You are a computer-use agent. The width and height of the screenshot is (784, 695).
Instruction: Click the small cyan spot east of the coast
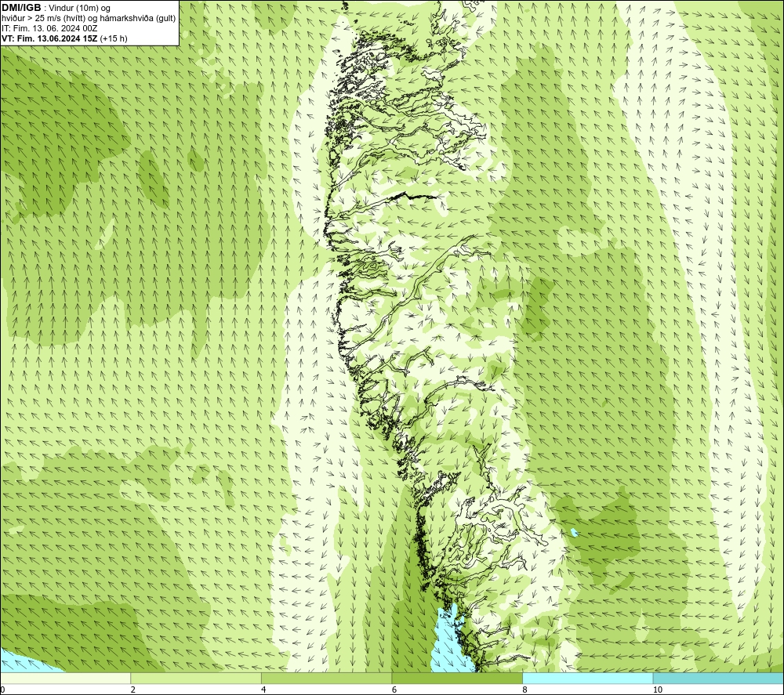pyautogui.click(x=575, y=533)
